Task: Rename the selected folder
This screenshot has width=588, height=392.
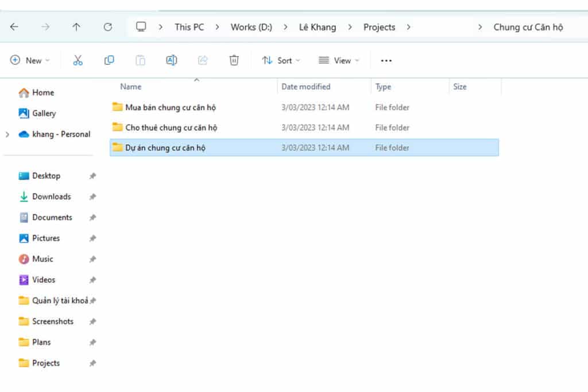Action: coord(171,60)
